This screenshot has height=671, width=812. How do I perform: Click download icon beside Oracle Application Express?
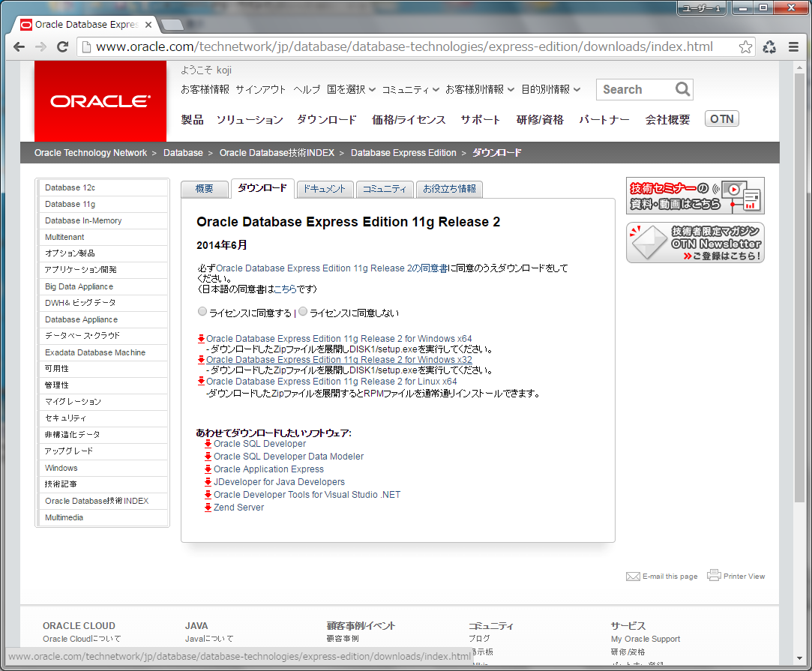click(208, 469)
